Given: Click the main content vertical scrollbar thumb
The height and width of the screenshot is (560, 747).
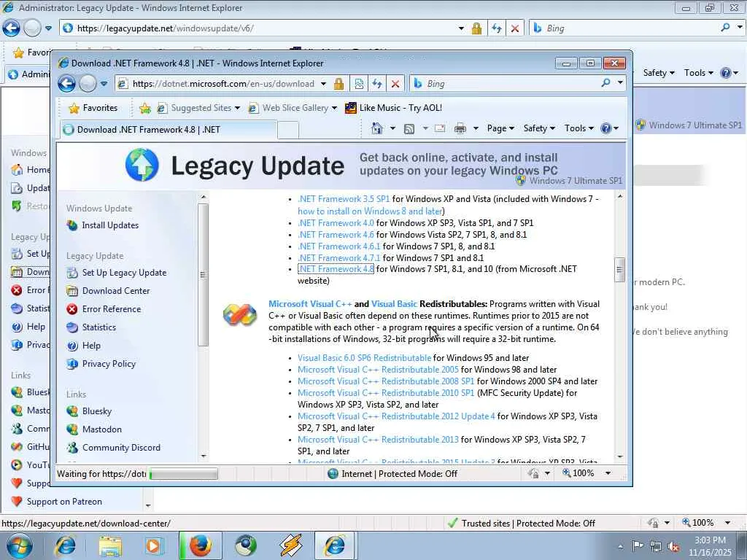Looking at the screenshot, I should pos(619,270).
